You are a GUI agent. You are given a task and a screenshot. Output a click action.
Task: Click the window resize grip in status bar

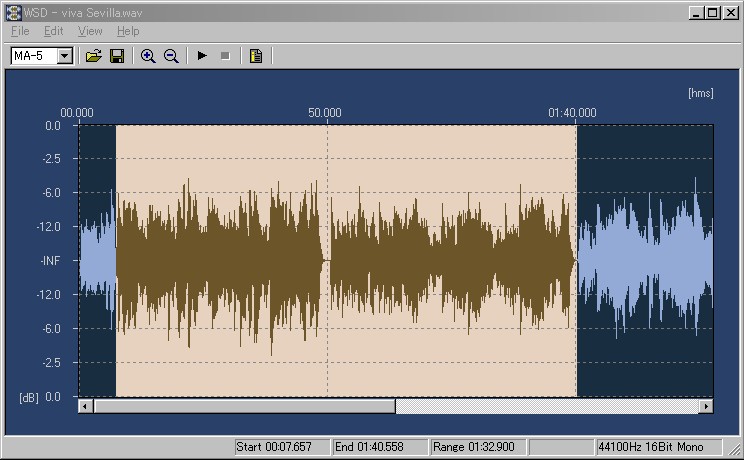pos(734,448)
